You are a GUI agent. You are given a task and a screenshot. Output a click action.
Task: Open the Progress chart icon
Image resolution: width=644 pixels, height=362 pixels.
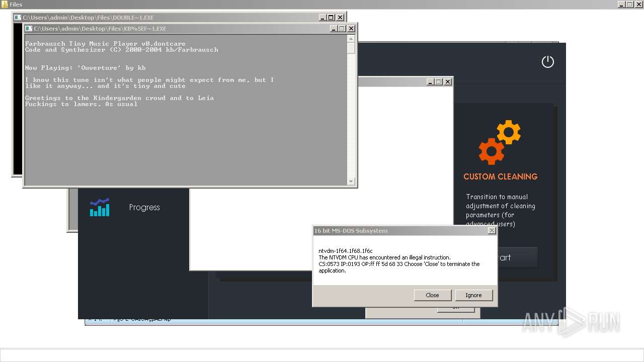click(x=100, y=207)
